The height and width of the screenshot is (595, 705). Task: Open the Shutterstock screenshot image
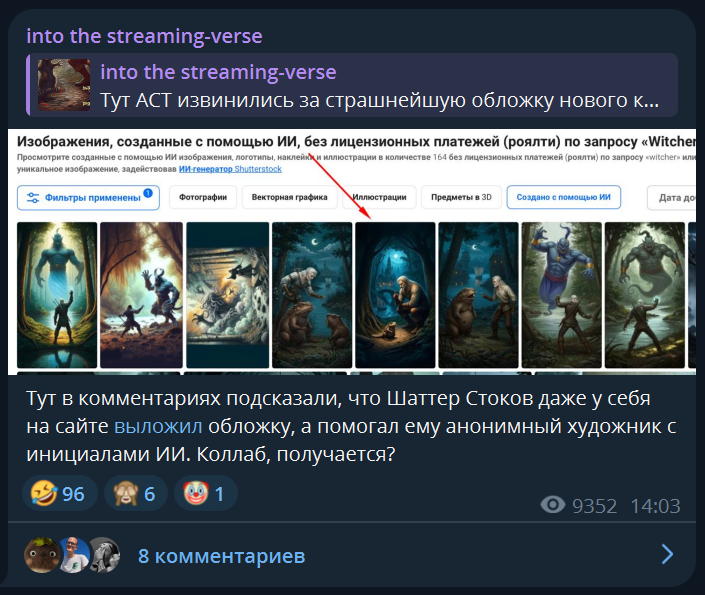pyautogui.click(x=352, y=252)
